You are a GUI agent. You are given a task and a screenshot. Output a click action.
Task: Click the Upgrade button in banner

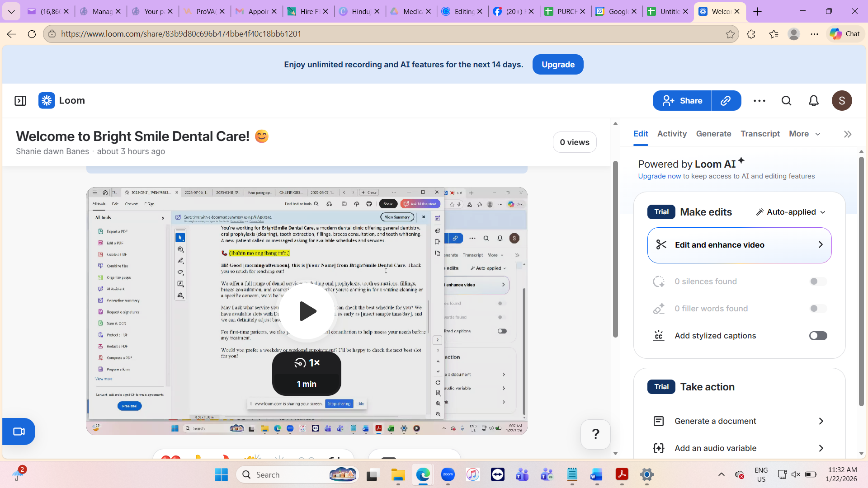click(x=558, y=65)
